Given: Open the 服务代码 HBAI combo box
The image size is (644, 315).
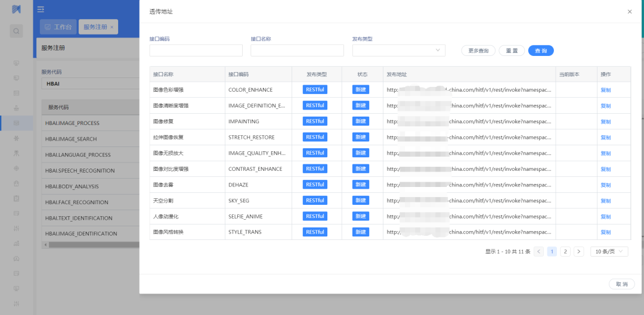Looking at the screenshot, I should pyautogui.click(x=89, y=84).
